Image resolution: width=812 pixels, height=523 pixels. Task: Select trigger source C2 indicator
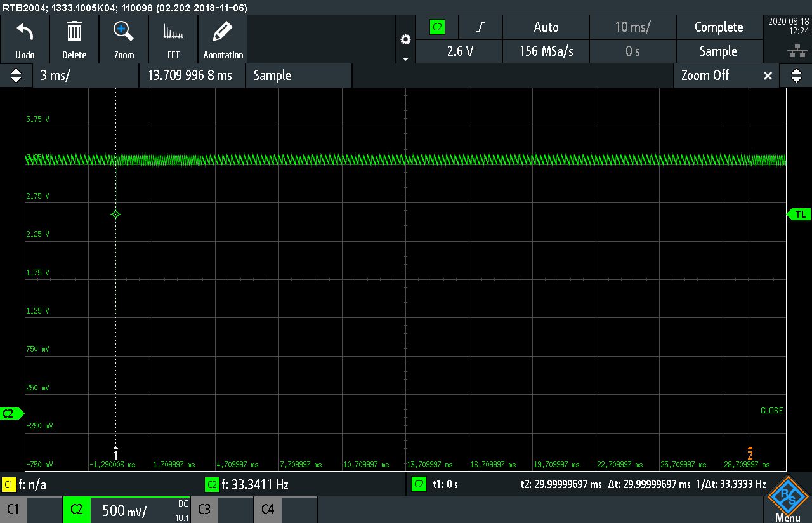coord(437,27)
